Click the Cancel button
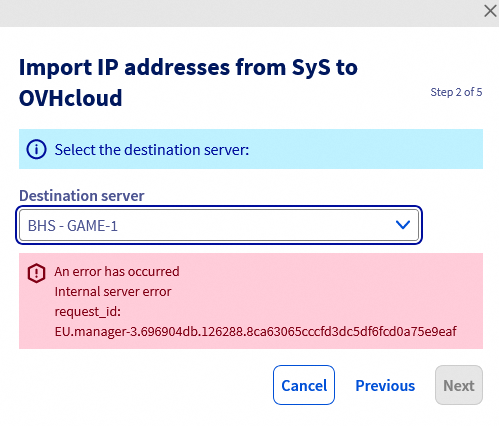499x426 pixels. tap(304, 385)
